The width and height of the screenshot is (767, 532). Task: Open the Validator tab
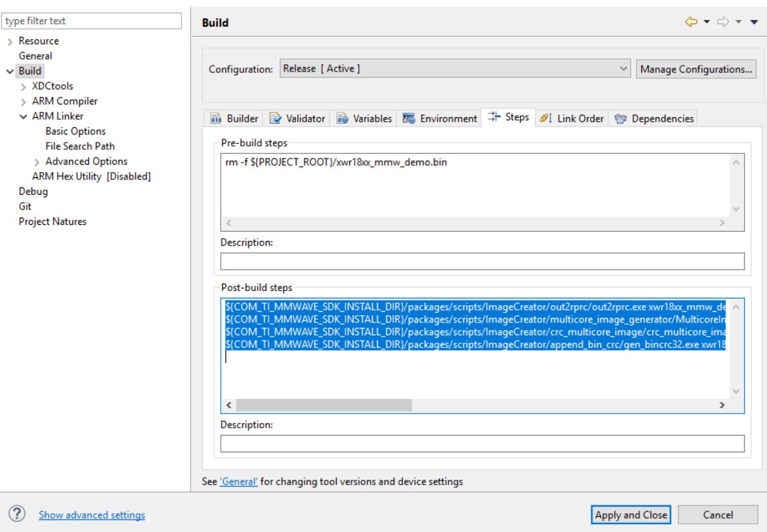(x=298, y=118)
